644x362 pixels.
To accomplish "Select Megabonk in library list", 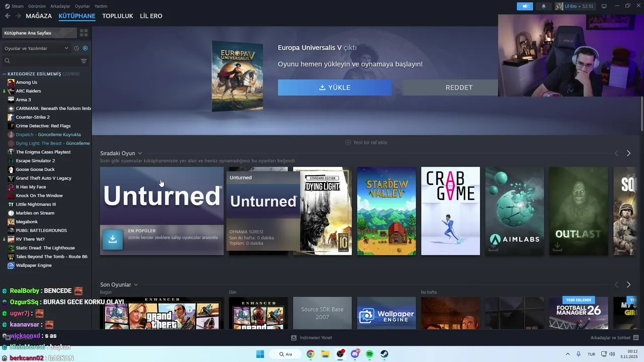I will coord(27,222).
